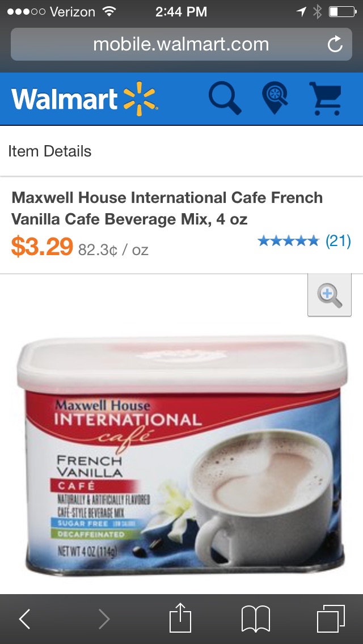
Task: Tap the mobile.walmart.com address bar
Action: click(181, 44)
